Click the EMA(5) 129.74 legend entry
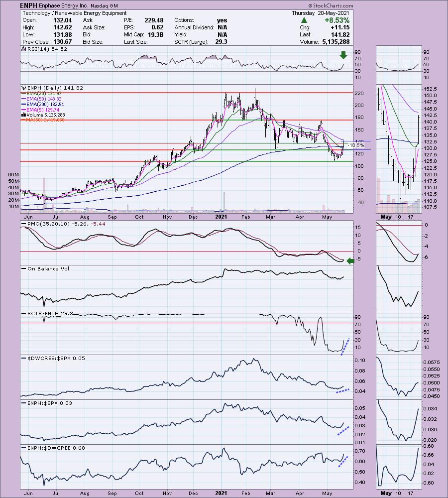448x498 pixels. click(43, 110)
